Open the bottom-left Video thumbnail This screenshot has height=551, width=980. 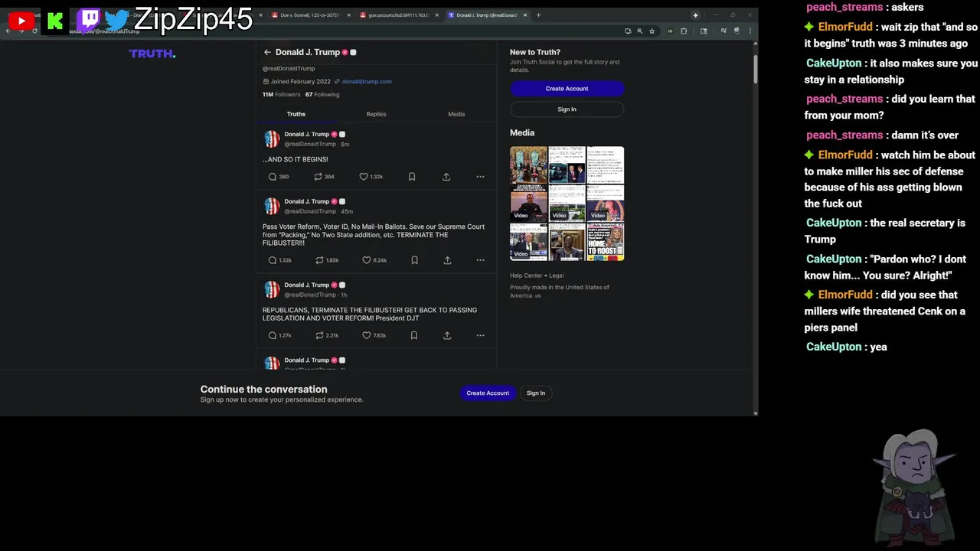coord(528,242)
